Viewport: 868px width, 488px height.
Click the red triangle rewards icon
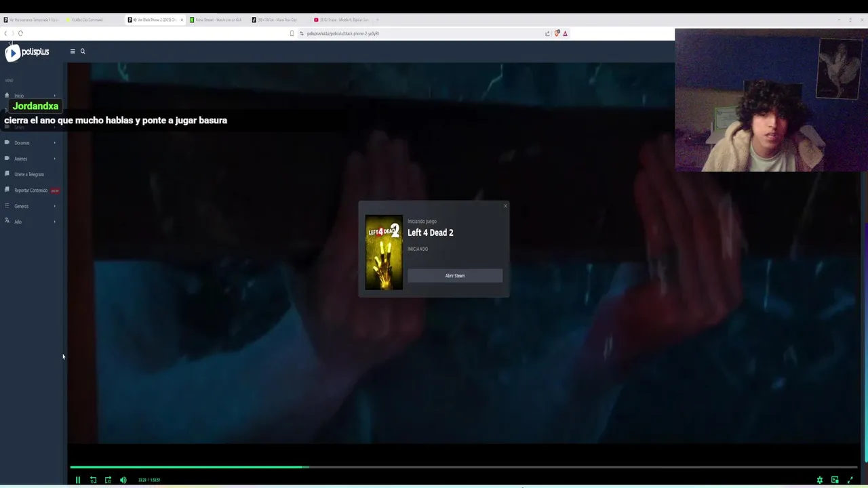coord(565,33)
